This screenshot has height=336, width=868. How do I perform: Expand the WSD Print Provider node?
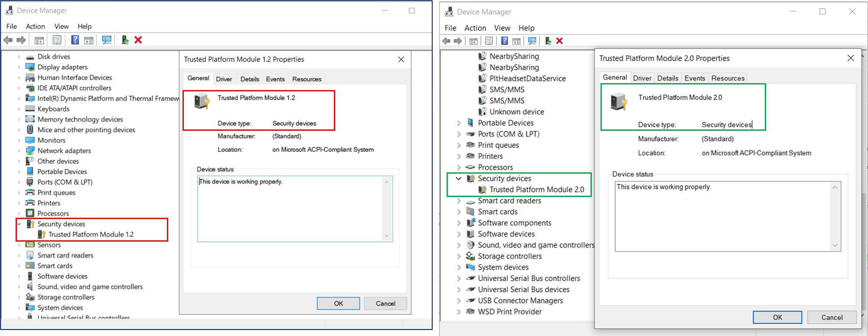click(459, 312)
